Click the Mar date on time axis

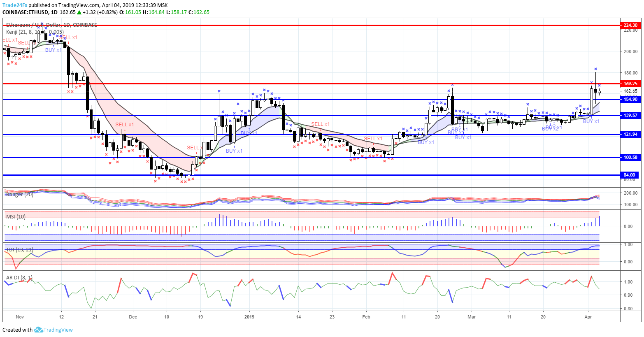[472, 317]
